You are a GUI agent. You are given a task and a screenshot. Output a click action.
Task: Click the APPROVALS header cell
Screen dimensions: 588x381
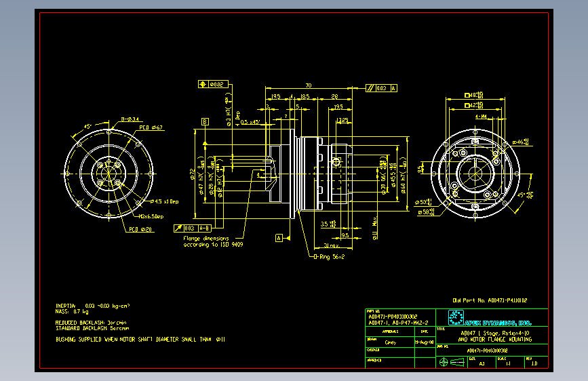390,331
